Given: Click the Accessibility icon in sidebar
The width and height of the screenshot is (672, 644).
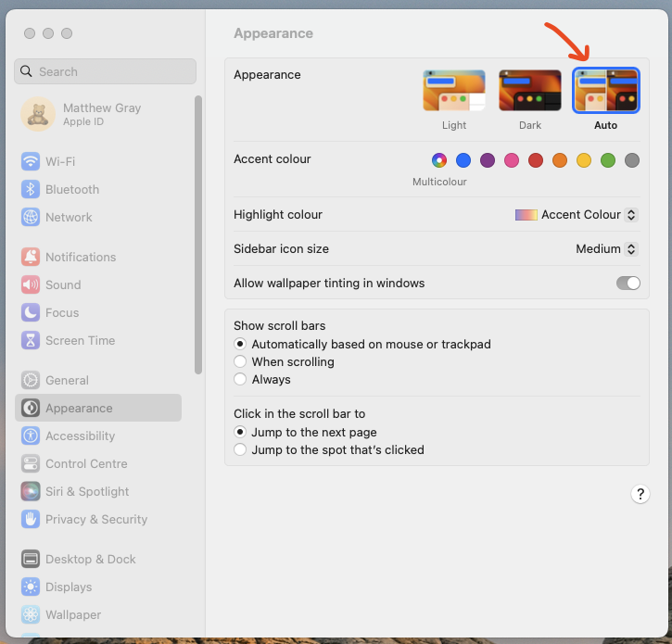Looking at the screenshot, I should pyautogui.click(x=31, y=436).
